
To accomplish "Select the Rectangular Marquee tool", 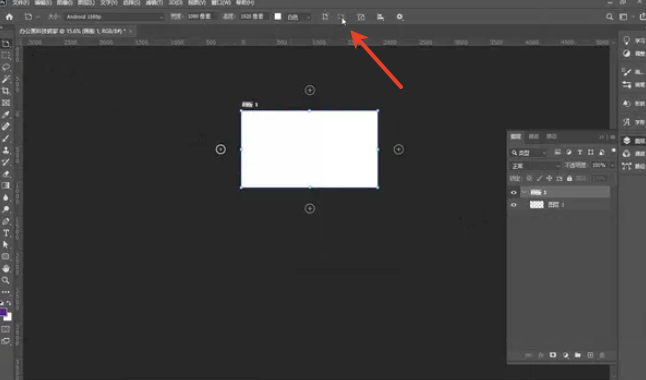I will click(x=6, y=55).
